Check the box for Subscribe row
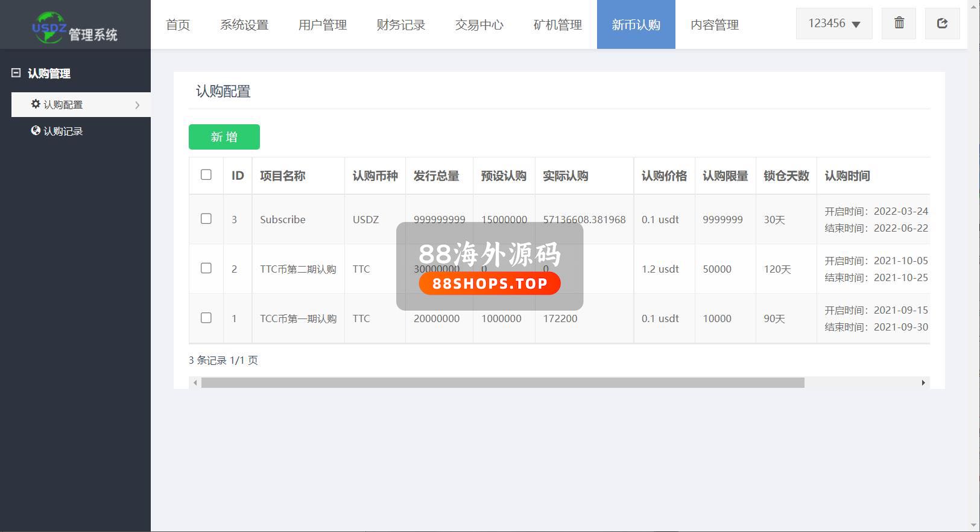 coord(206,219)
